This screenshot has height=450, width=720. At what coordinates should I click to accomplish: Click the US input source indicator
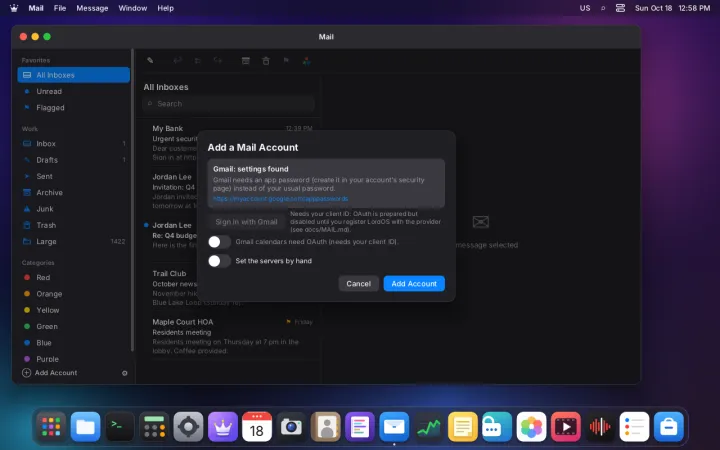585,8
